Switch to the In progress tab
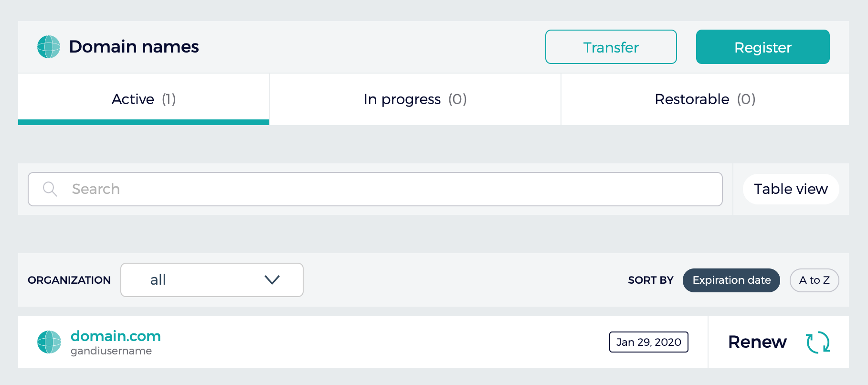868x385 pixels. [x=415, y=99]
